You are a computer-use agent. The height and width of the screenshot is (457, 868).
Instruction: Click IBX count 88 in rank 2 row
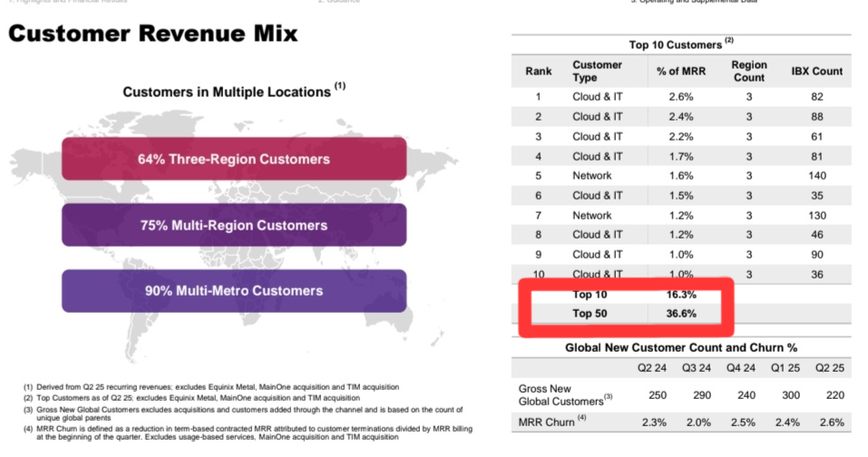tap(817, 117)
